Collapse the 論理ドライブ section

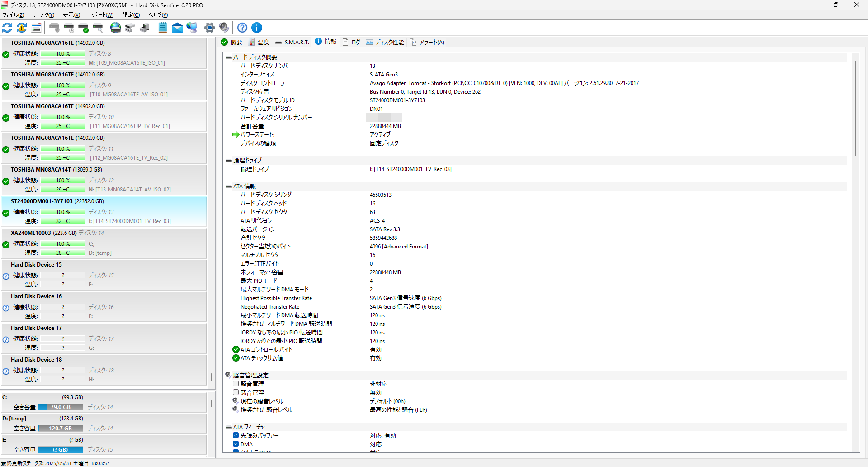pyautogui.click(x=229, y=161)
